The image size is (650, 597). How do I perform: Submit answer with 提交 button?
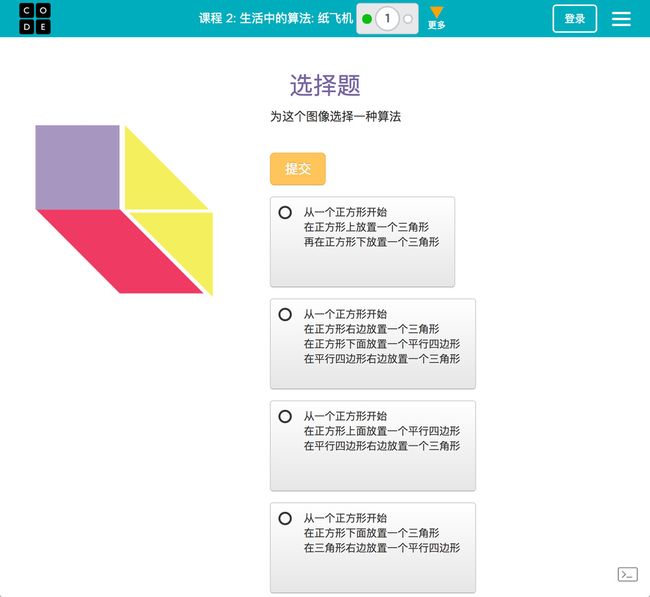pyautogui.click(x=298, y=169)
